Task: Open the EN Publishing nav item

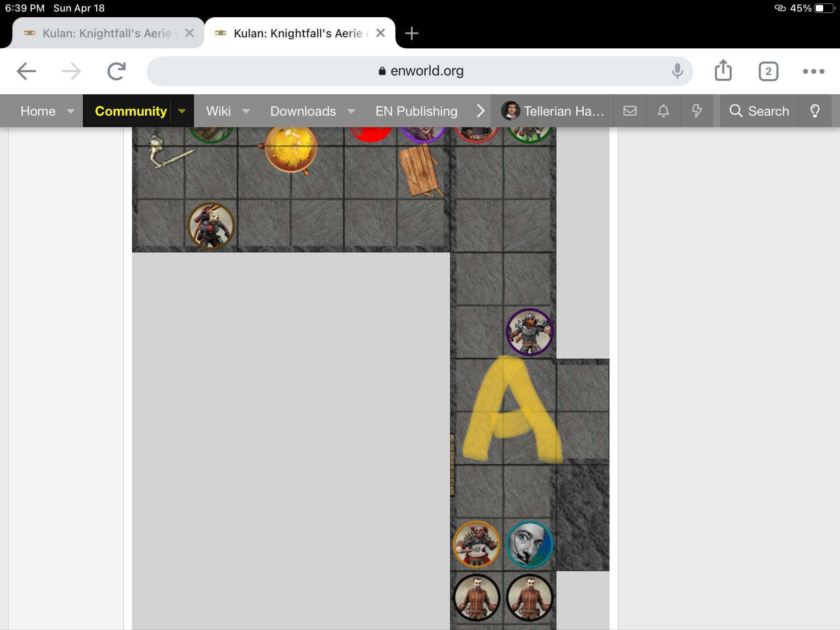Action: (416, 111)
